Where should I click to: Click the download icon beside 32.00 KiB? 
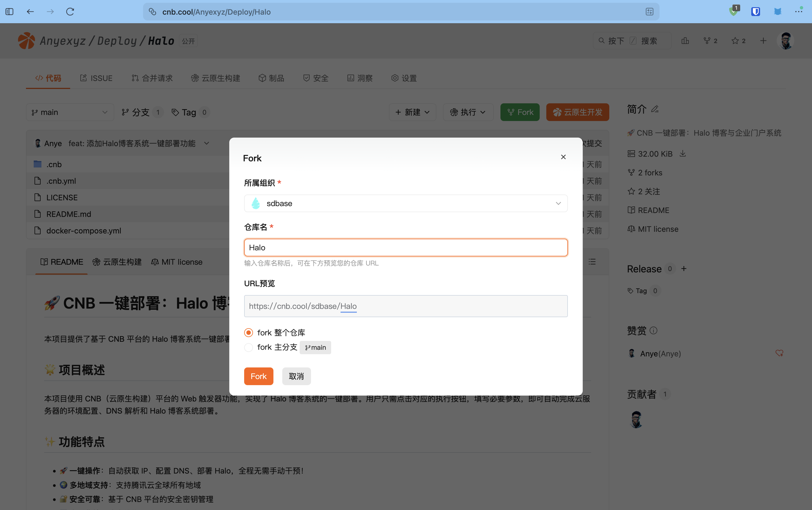pos(683,154)
